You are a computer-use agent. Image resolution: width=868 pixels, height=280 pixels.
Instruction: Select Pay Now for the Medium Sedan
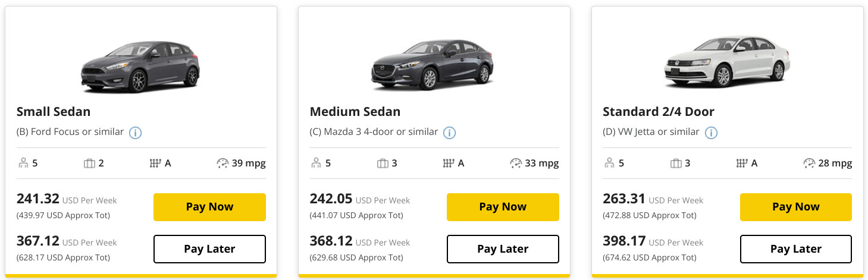click(x=503, y=207)
